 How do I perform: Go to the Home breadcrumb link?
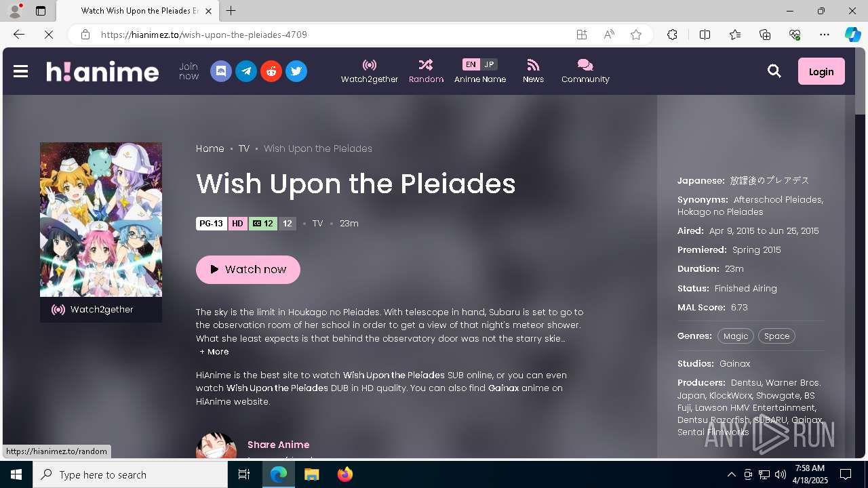click(x=210, y=148)
